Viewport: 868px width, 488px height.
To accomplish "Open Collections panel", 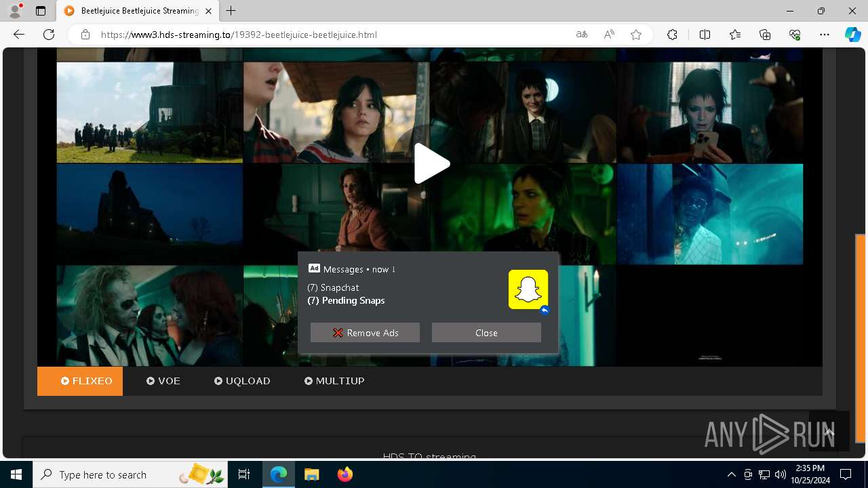I will click(x=765, y=35).
